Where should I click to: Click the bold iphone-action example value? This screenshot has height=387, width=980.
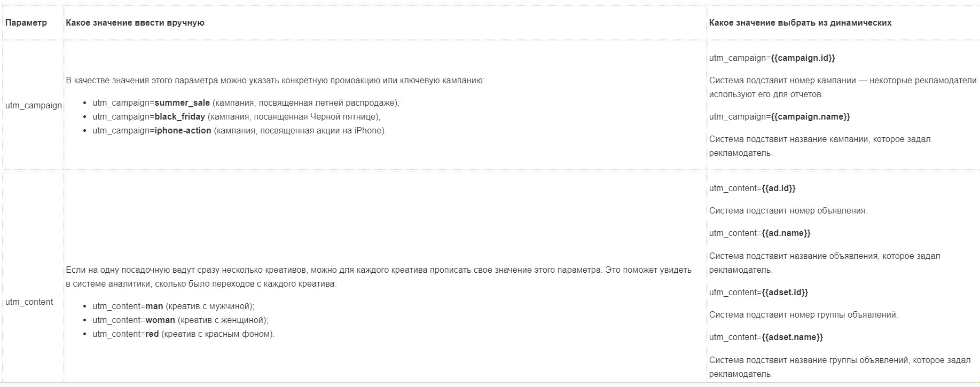[x=183, y=131]
